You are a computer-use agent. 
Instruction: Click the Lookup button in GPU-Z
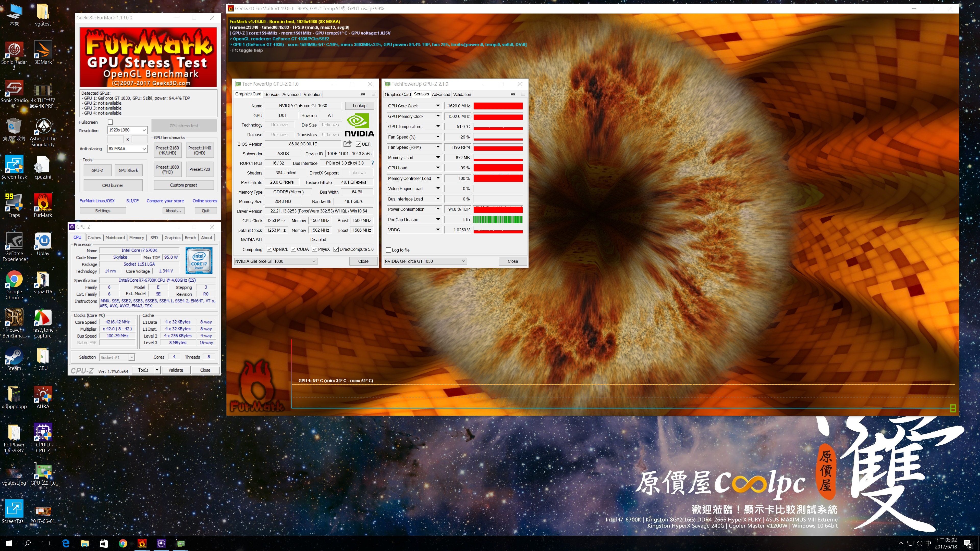point(360,106)
